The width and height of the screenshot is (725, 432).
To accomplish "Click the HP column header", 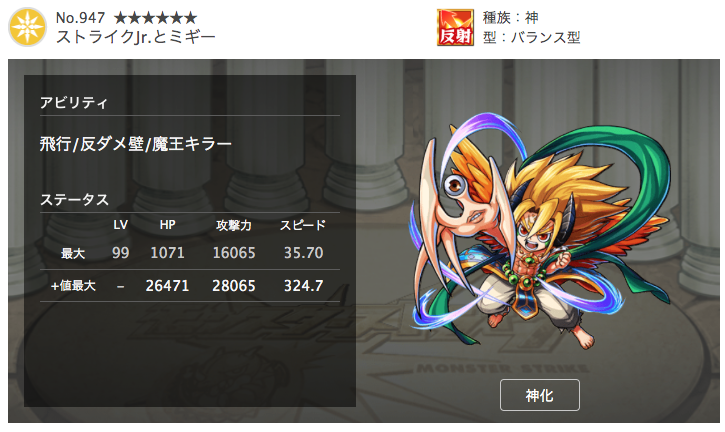I will pos(167,225).
